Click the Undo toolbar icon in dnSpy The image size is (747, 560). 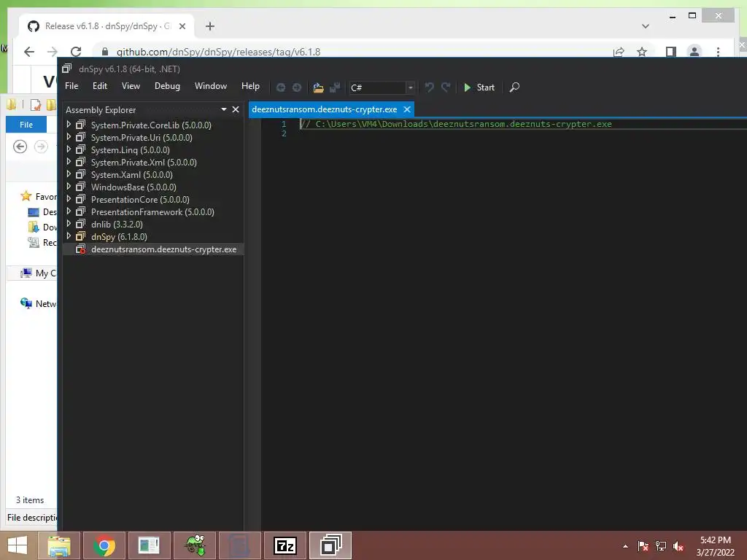429,87
